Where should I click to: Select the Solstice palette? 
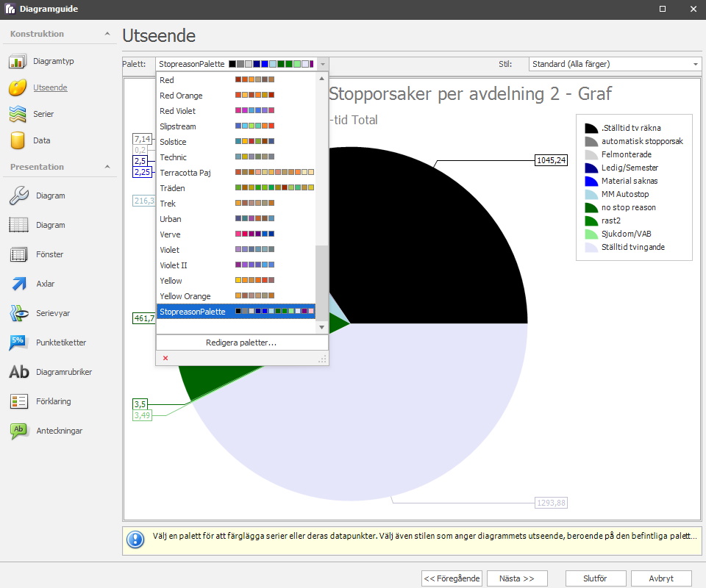pos(236,142)
